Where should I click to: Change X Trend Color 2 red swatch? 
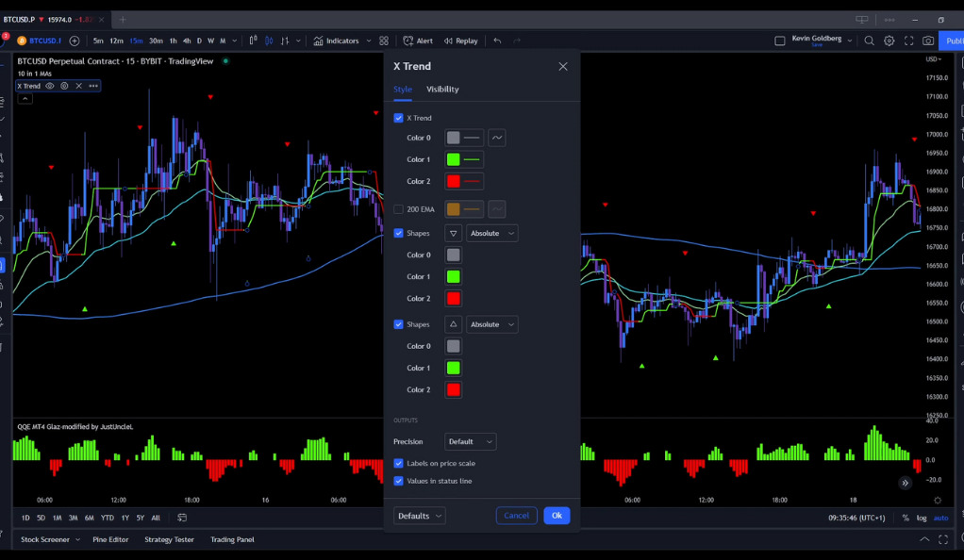click(x=453, y=181)
